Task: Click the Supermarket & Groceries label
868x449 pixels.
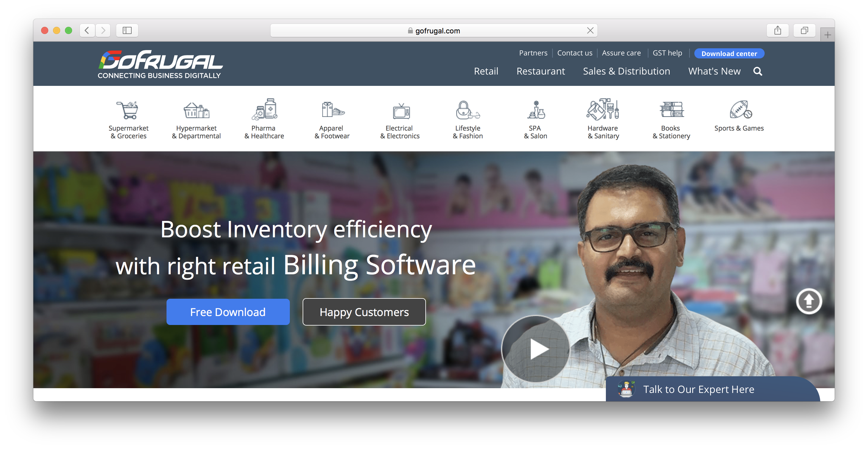Action: pos(128,132)
